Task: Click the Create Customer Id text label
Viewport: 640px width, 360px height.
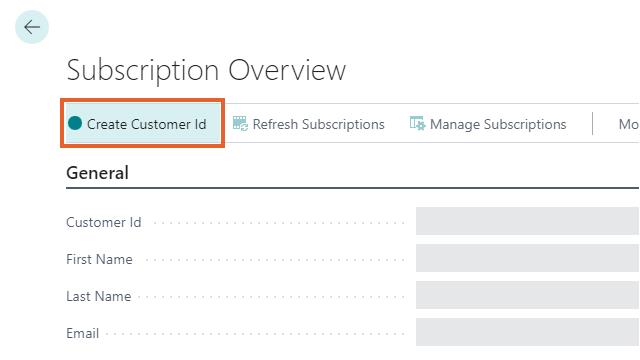Action: tap(147, 124)
